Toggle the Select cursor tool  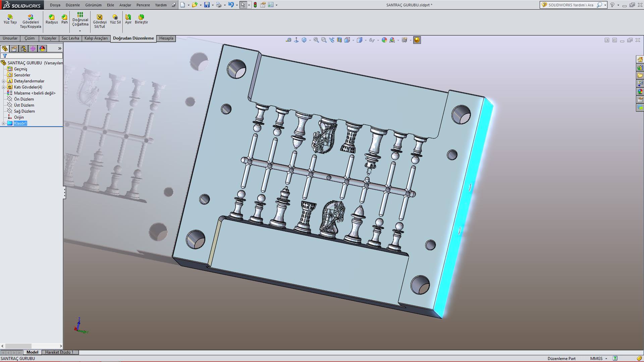coord(243,5)
